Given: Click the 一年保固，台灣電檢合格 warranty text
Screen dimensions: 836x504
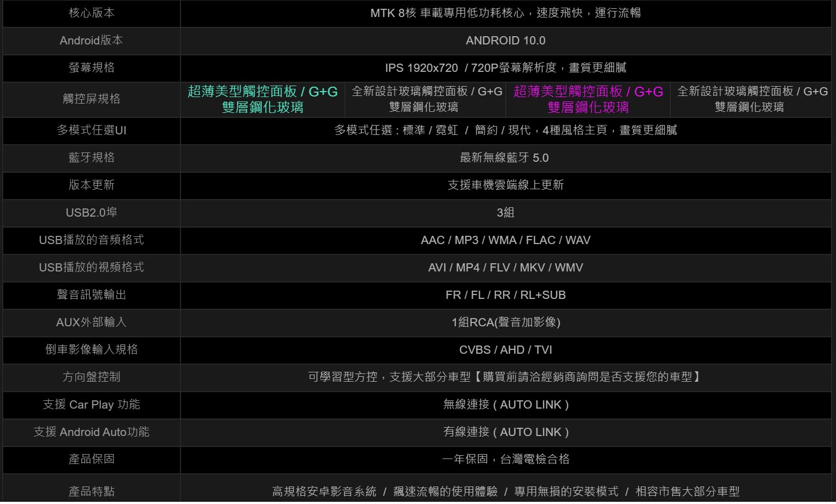Looking at the screenshot, I should [x=505, y=460].
